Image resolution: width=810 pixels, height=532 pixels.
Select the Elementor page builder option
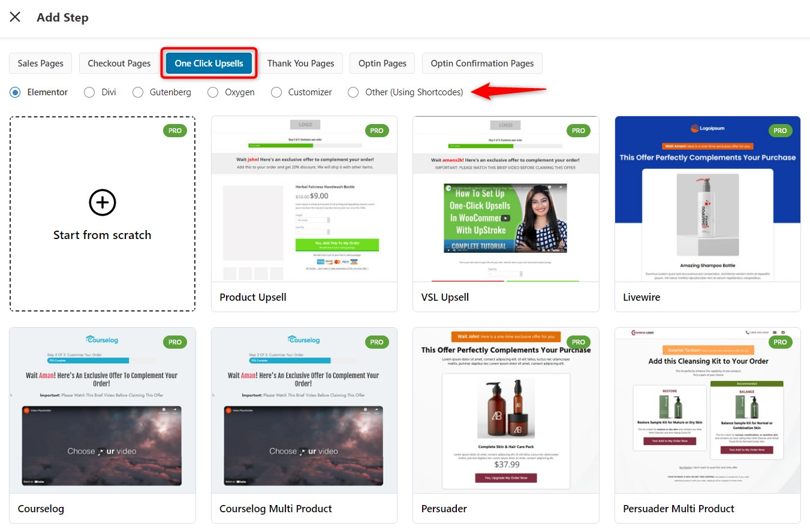14,92
